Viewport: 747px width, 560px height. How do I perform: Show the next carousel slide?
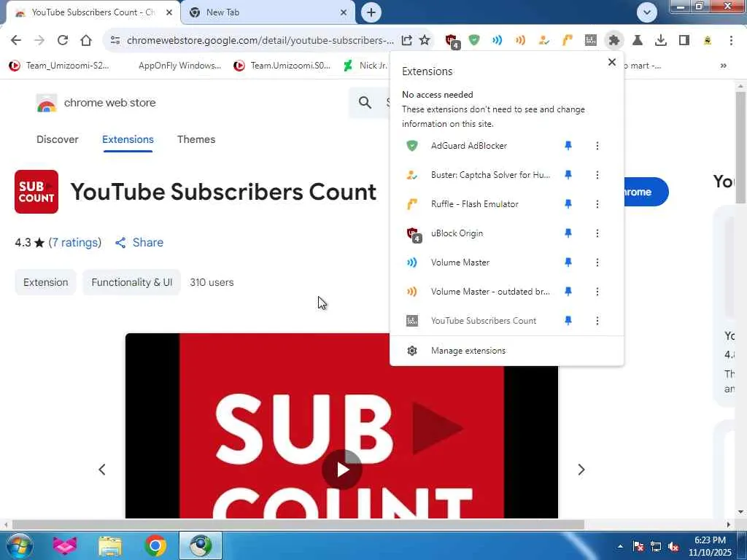point(581,470)
